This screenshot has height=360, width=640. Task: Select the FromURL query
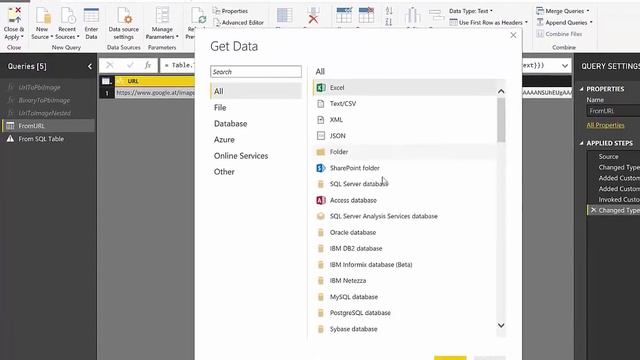point(48,126)
